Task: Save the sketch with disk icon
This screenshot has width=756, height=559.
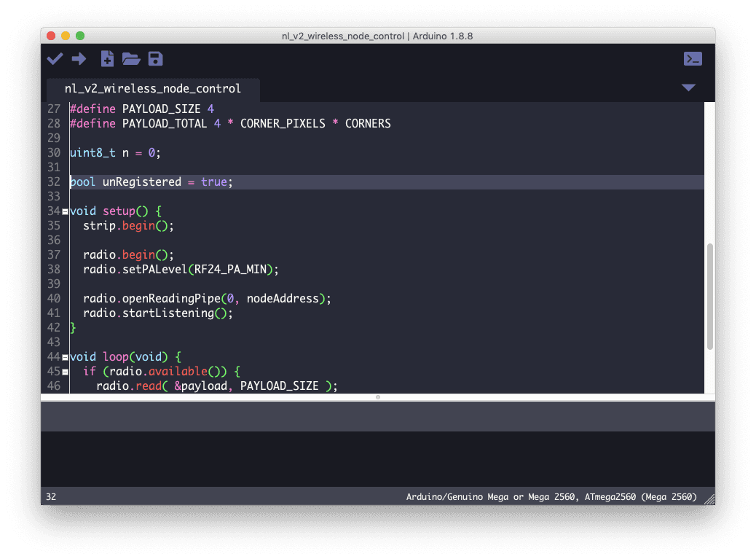Action: point(155,59)
